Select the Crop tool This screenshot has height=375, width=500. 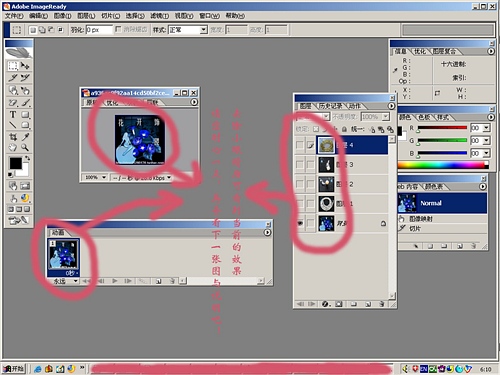(x=13, y=137)
